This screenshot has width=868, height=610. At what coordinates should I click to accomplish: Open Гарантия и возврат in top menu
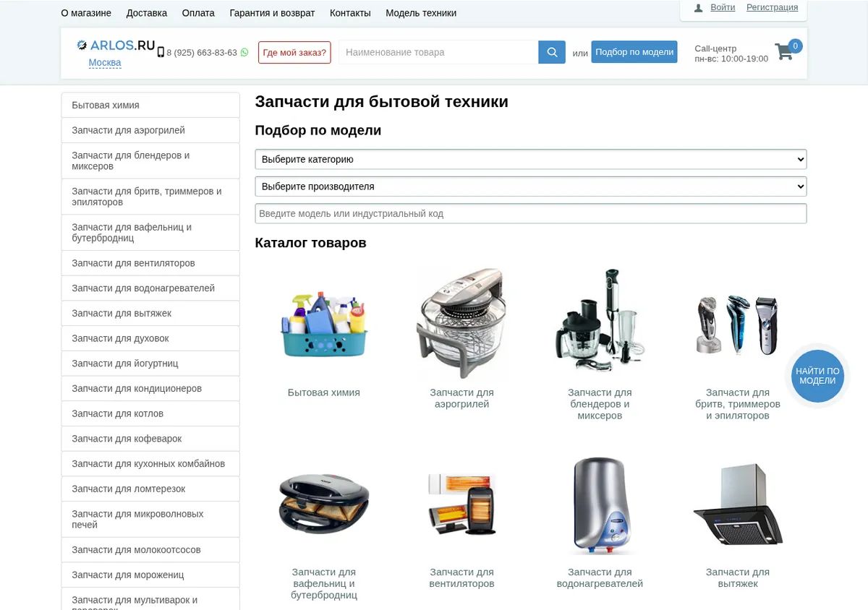pyautogui.click(x=272, y=13)
